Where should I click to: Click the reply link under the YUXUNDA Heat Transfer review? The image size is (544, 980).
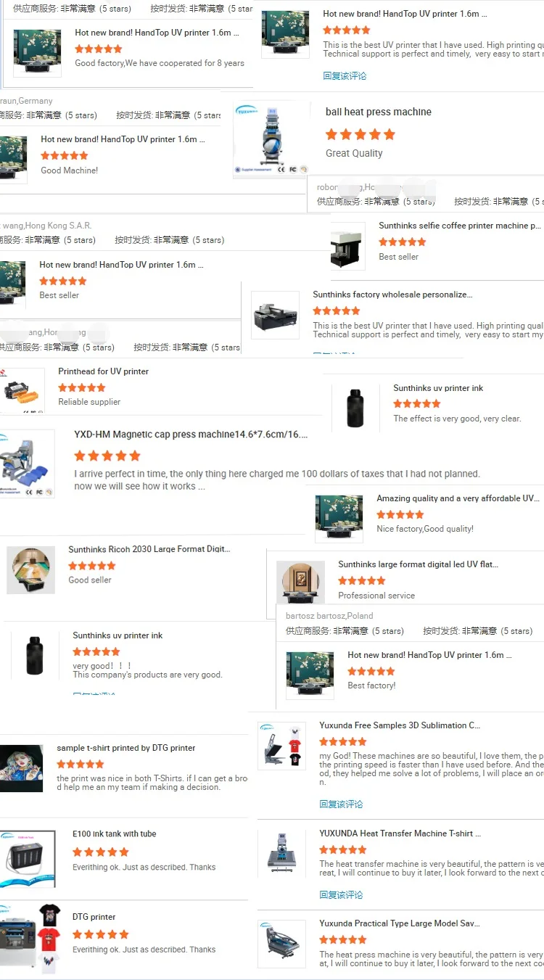pos(341,894)
